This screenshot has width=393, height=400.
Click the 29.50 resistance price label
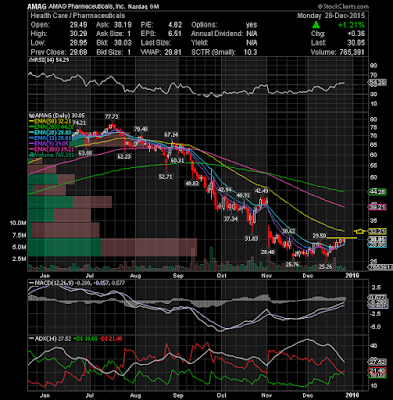point(319,235)
